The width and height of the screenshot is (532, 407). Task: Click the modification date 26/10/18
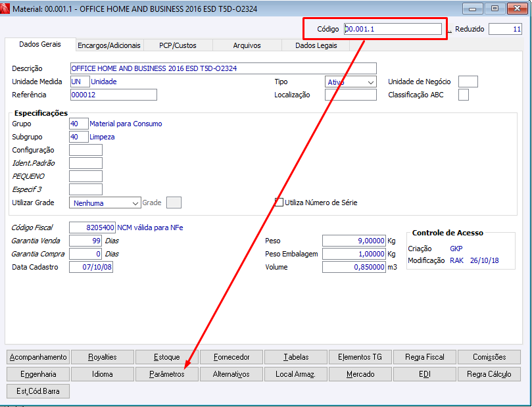484,260
